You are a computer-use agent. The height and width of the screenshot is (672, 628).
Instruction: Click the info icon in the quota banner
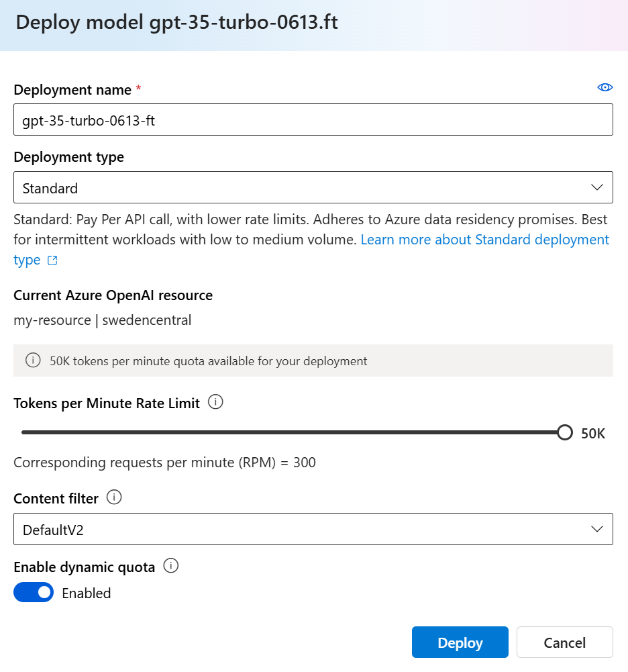point(33,361)
